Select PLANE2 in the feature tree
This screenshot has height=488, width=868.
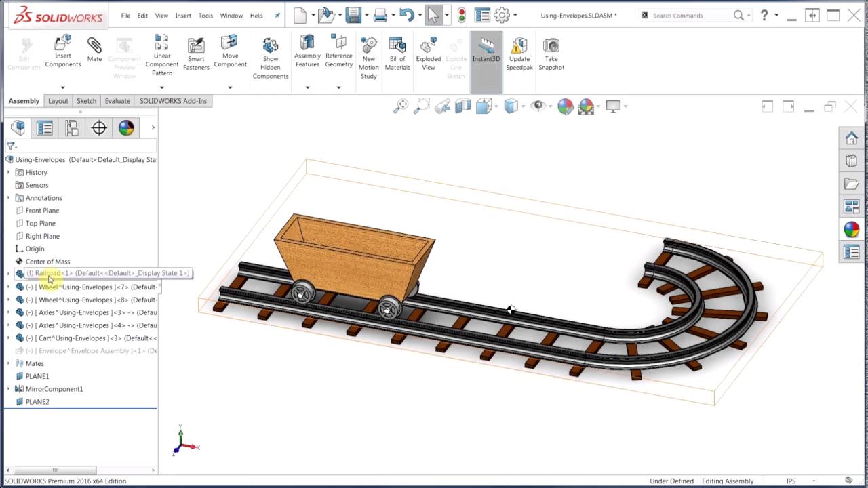[37, 402]
